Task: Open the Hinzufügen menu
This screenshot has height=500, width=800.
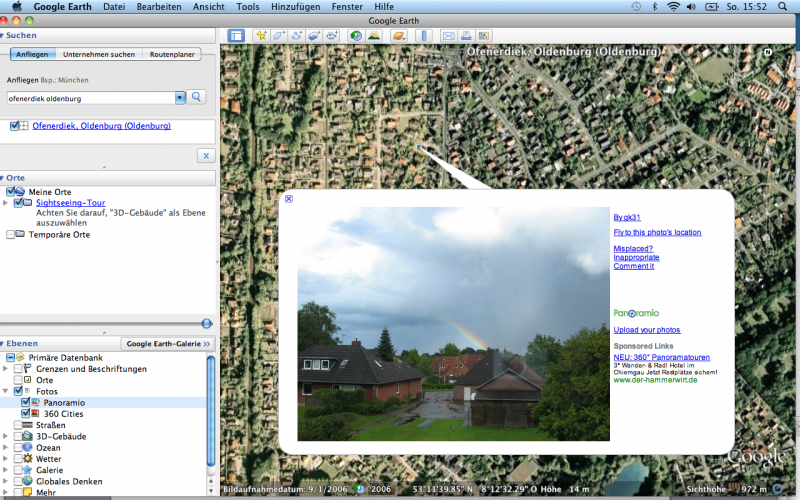Action: click(x=302, y=6)
